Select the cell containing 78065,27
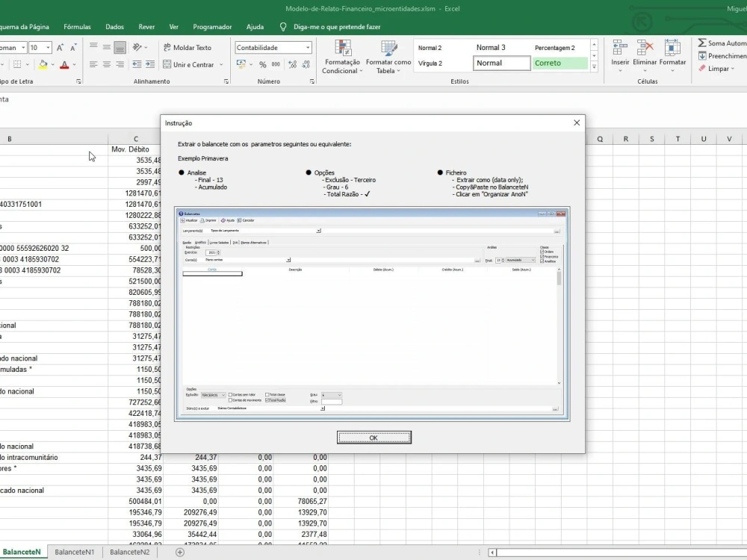Viewport: 747px width, 560px height. pos(301,501)
